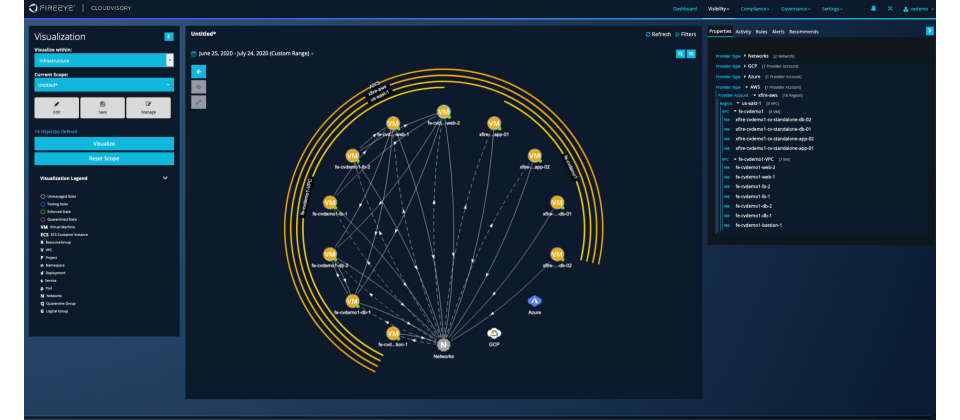The height and width of the screenshot is (420, 960).
Task: Select the fe-cvd...web-2 VM node
Action: (444, 112)
